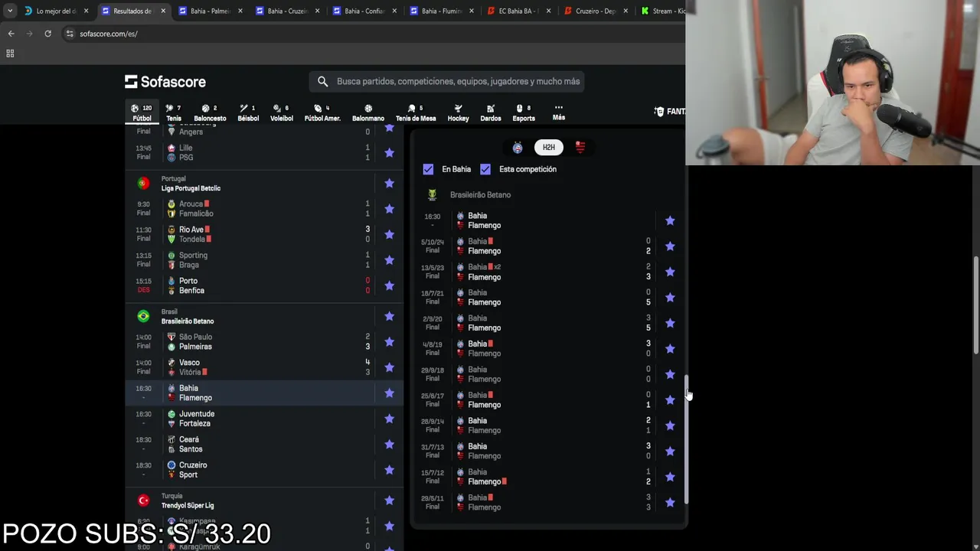Favorite the Liga Portugal Betclic league star
The width and height of the screenshot is (980, 551).
click(389, 183)
